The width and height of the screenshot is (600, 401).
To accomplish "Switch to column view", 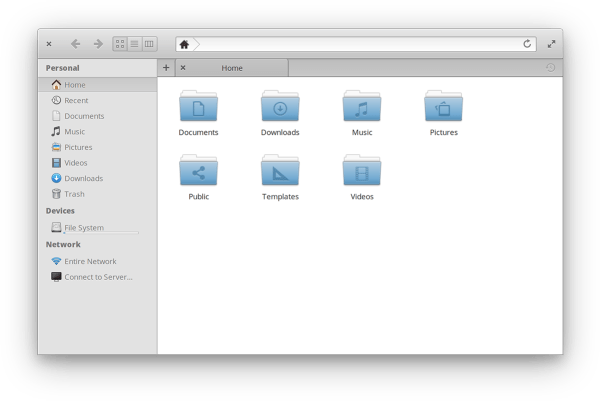I will [149, 44].
